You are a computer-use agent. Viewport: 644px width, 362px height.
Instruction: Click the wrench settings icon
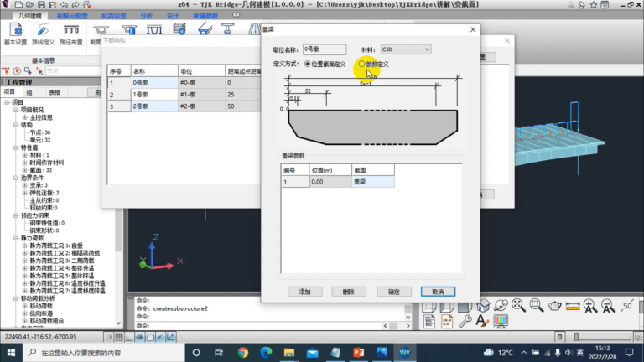[x=465, y=321]
